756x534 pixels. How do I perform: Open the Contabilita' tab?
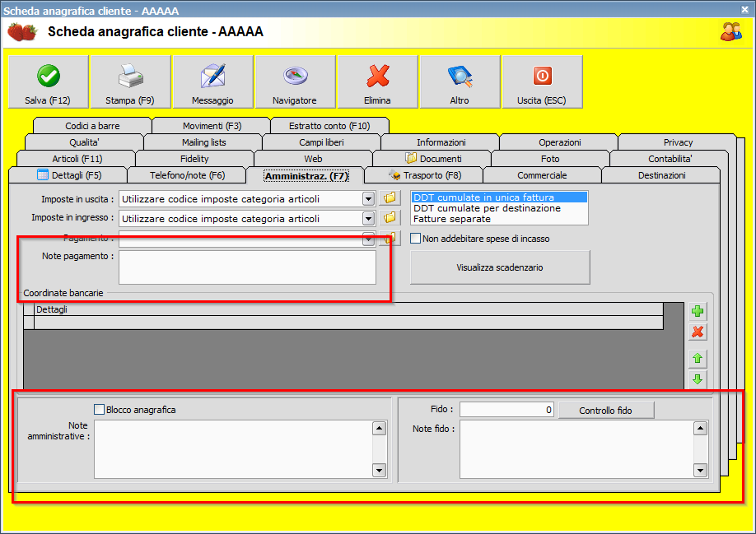point(670,159)
